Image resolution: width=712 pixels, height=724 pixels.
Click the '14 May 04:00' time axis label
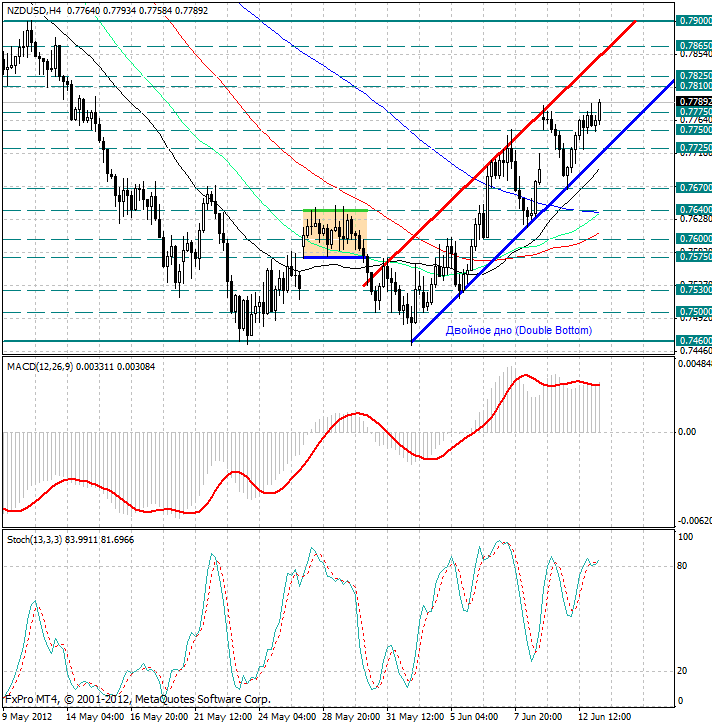click(x=95, y=717)
